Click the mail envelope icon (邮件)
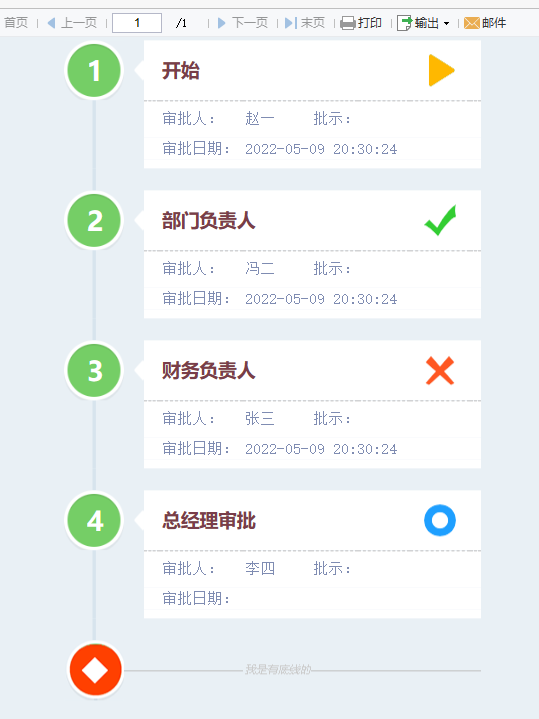 (x=472, y=22)
